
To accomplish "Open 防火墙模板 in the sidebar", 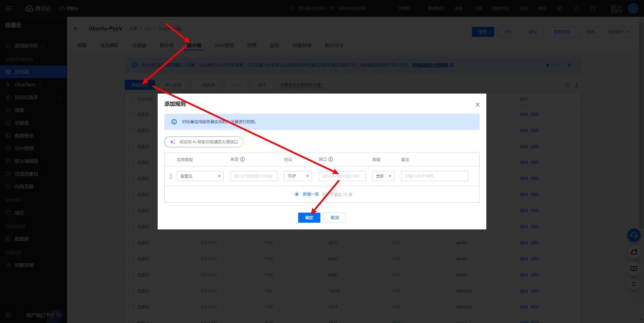I will point(26,161).
